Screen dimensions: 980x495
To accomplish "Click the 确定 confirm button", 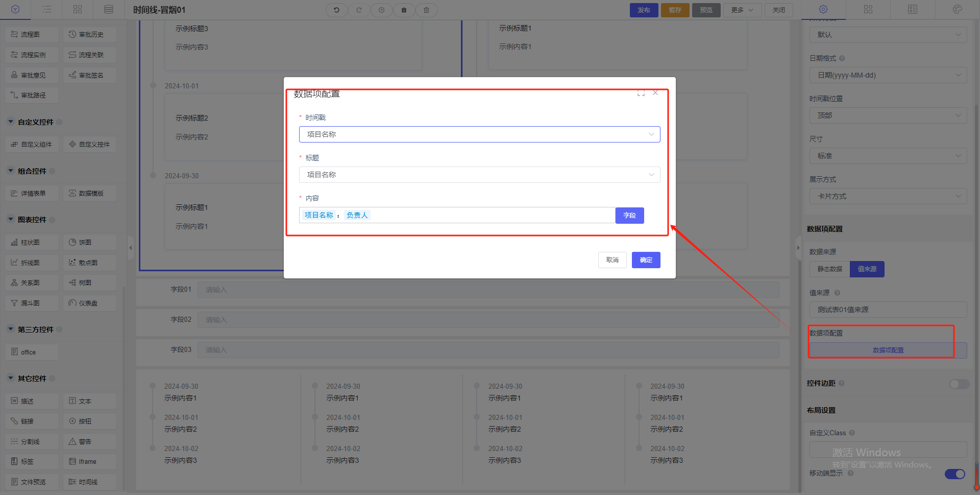I will pos(646,260).
